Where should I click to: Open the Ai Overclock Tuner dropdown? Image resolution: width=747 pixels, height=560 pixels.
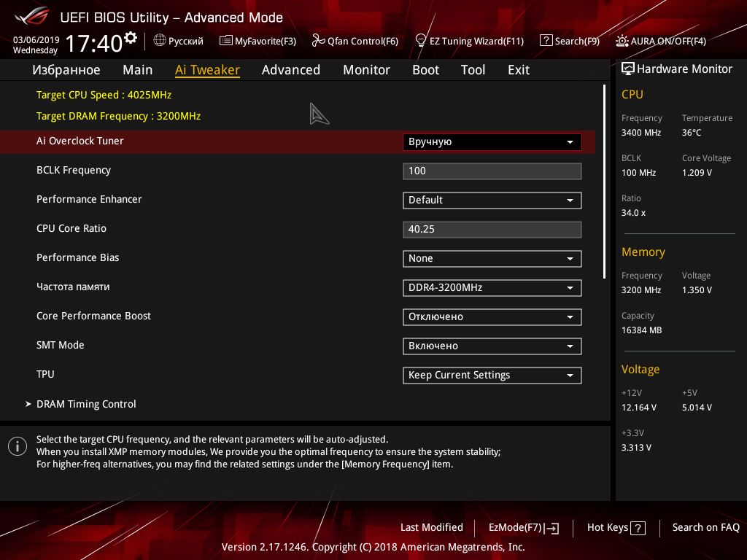tap(492, 142)
